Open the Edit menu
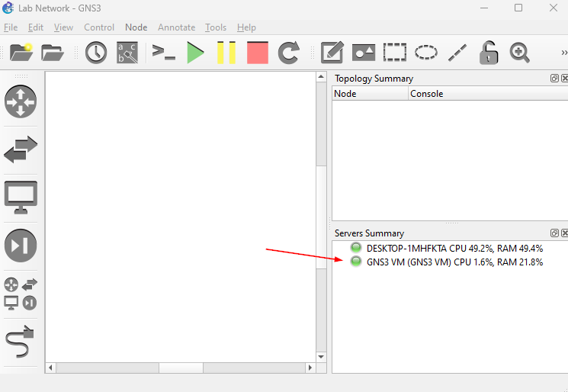 point(36,27)
